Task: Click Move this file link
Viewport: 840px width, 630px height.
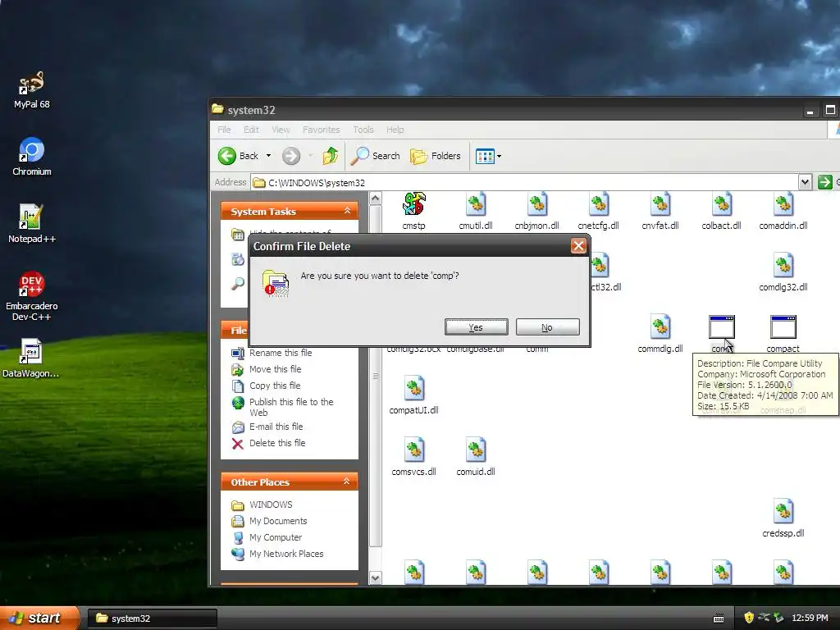Action: [276, 369]
